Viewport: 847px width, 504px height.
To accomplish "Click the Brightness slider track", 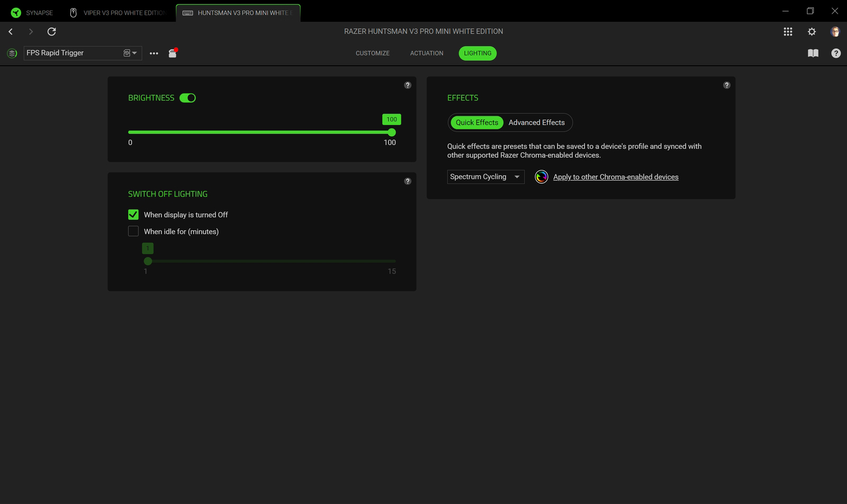I will point(262,132).
